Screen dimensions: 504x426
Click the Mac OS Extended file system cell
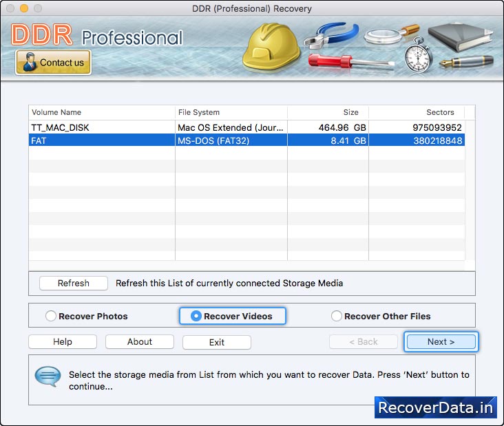click(231, 127)
